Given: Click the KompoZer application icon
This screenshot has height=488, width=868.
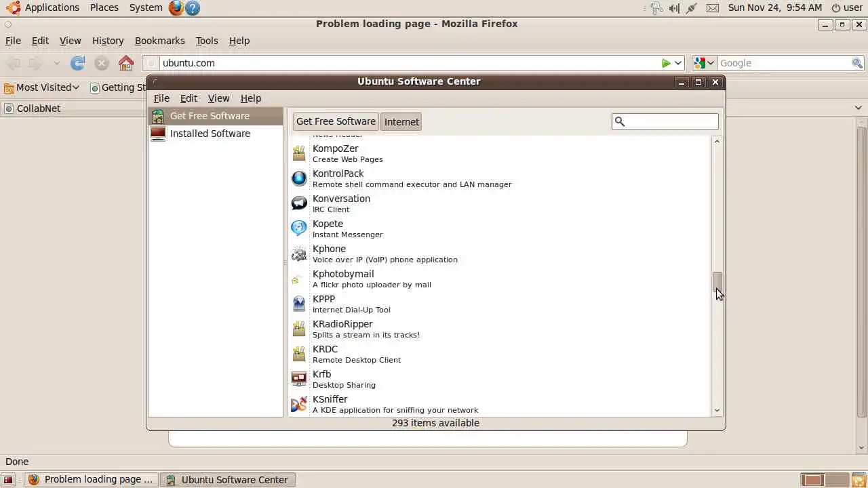Looking at the screenshot, I should [299, 153].
